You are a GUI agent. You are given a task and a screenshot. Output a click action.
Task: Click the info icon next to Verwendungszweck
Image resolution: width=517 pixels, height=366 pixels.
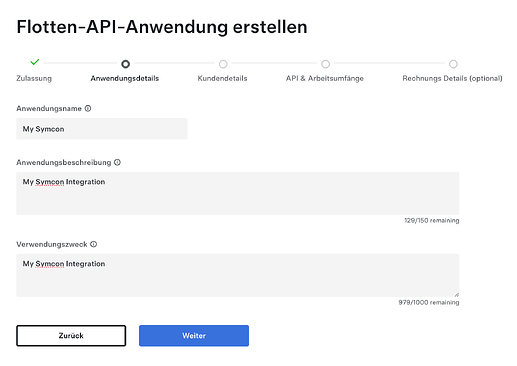[x=94, y=244]
